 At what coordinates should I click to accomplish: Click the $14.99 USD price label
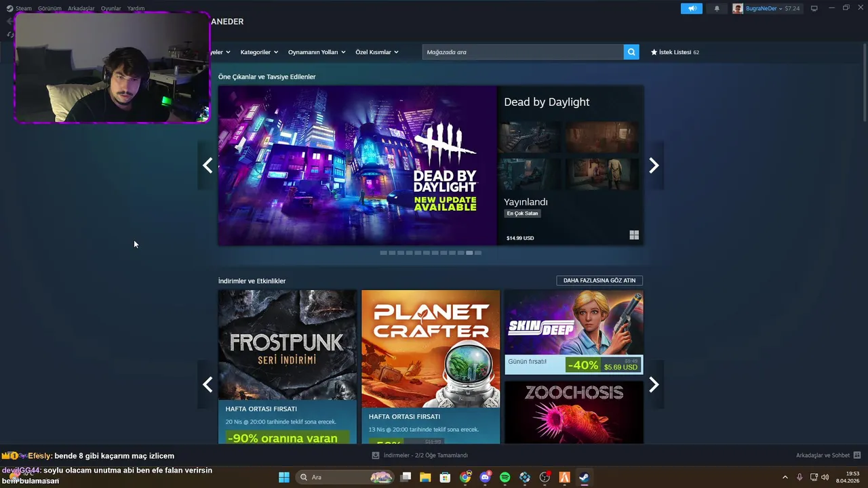520,238
